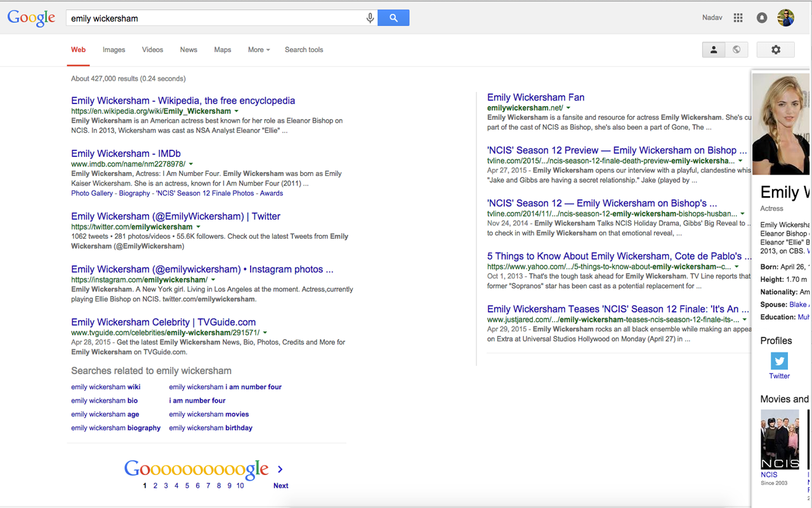Expand tvguide.com result dropdown arrow
The image size is (812, 508).
pyautogui.click(x=265, y=332)
